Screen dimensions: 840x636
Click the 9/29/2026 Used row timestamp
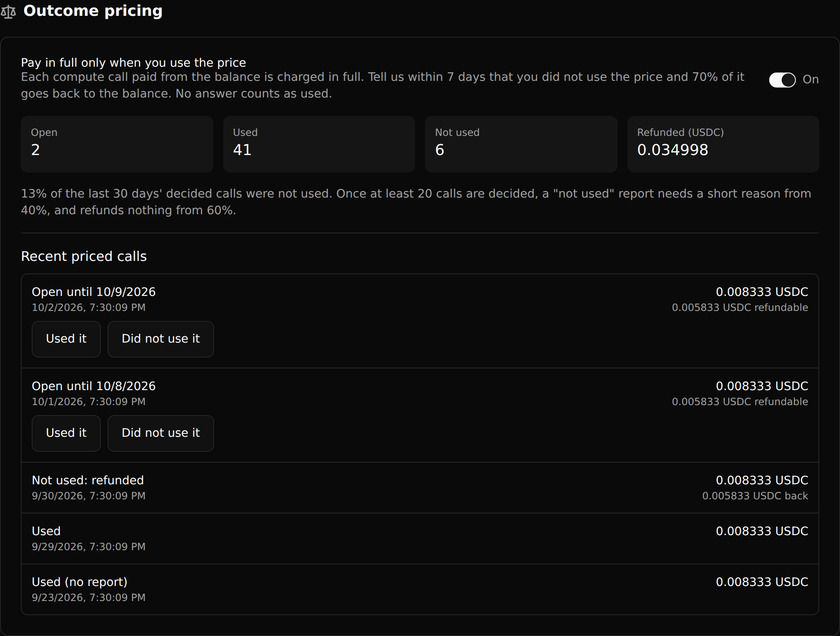pyautogui.click(x=89, y=547)
